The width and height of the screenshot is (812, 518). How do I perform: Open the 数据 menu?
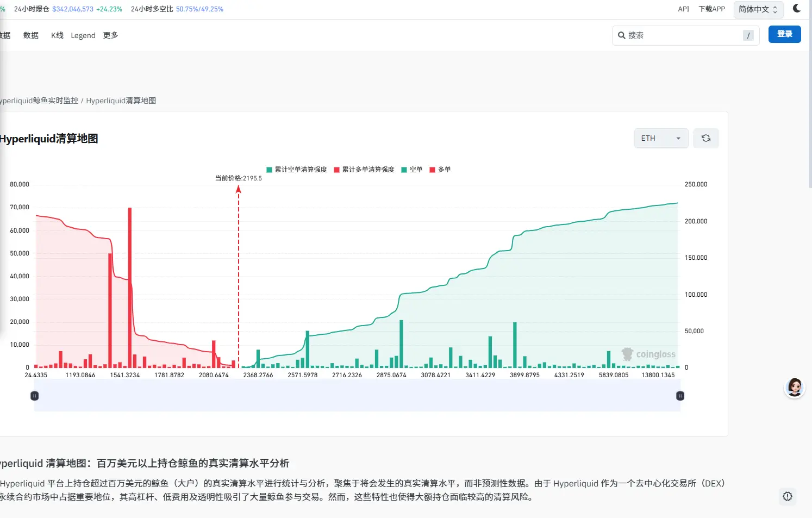31,35
